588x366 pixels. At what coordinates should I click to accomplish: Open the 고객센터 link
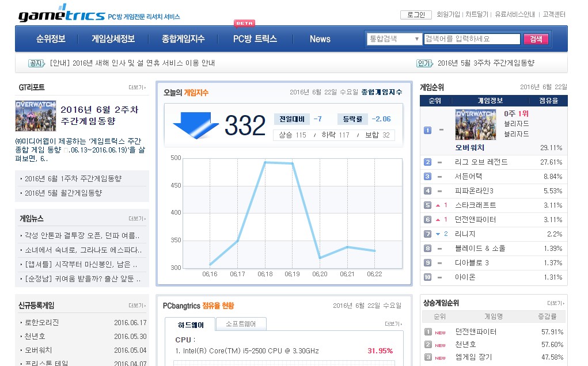pos(554,14)
